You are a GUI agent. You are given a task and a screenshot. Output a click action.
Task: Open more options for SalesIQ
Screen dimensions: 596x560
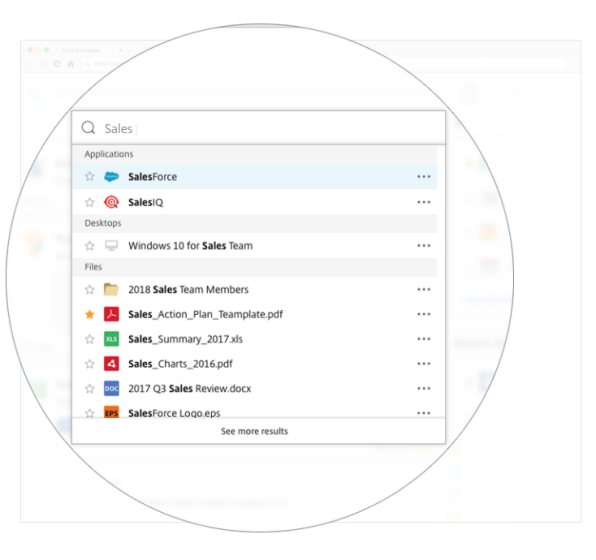coord(424,202)
